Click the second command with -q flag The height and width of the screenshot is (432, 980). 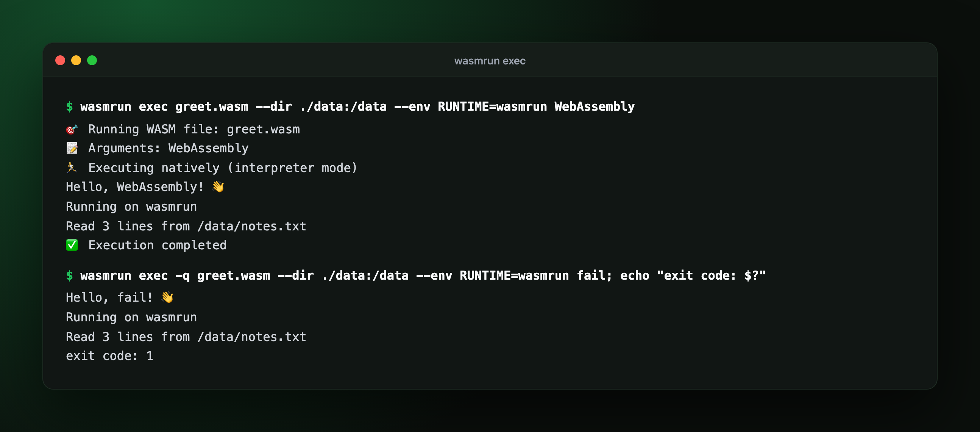423,275
